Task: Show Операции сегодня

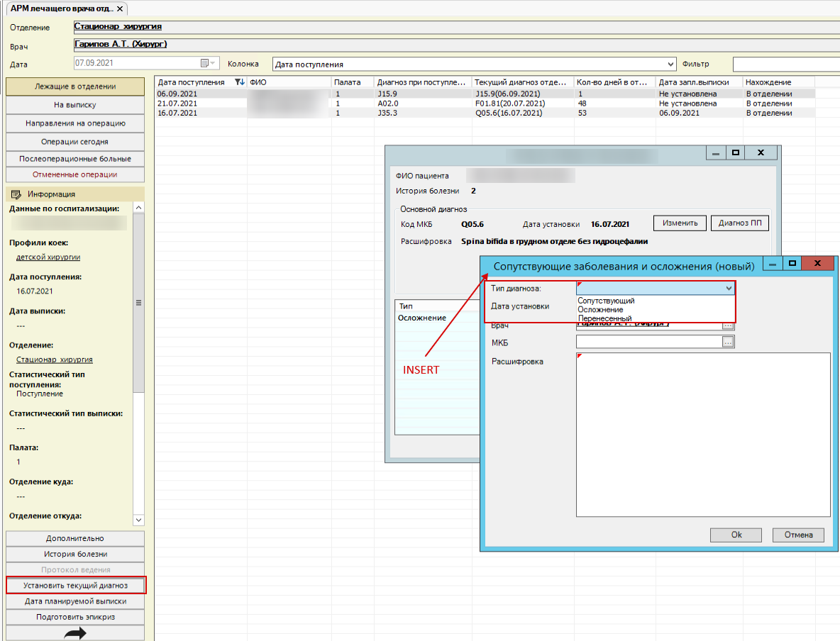Action: click(75, 142)
